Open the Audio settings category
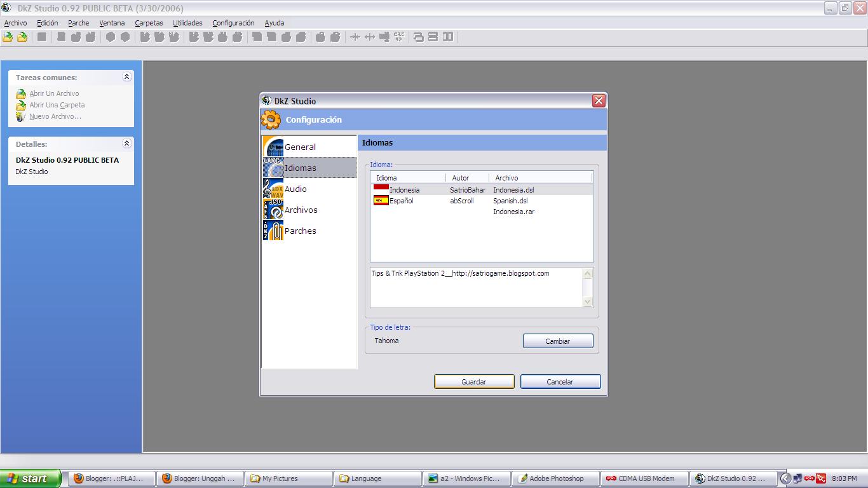Image resolution: width=868 pixels, height=488 pixels. click(x=309, y=189)
